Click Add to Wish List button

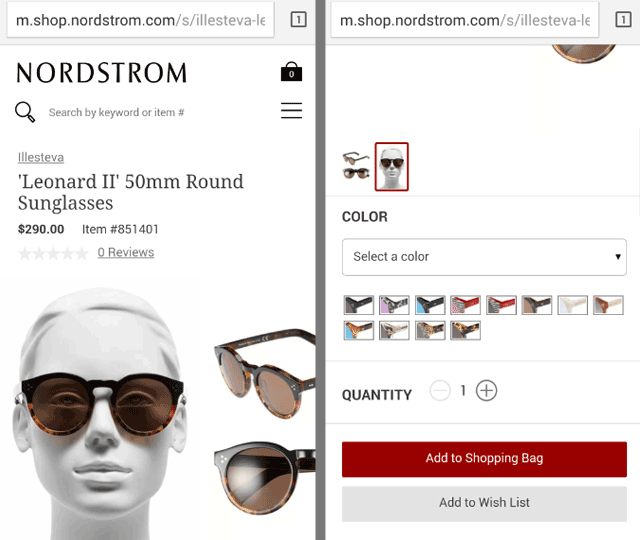[484, 503]
